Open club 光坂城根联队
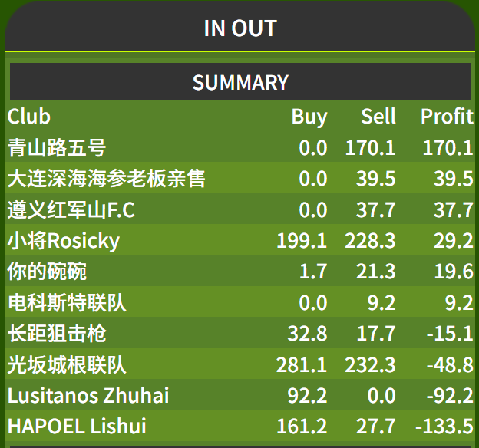Screen dimensions: 479x448 [67, 364]
